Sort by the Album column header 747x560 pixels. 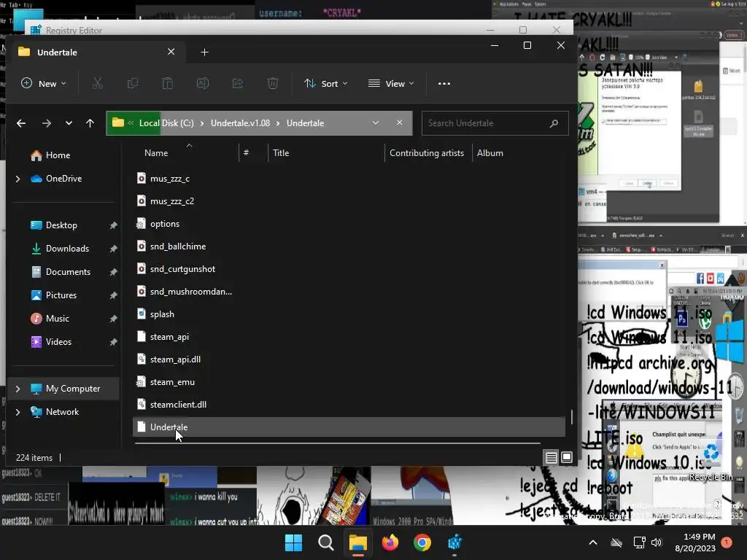coord(489,153)
